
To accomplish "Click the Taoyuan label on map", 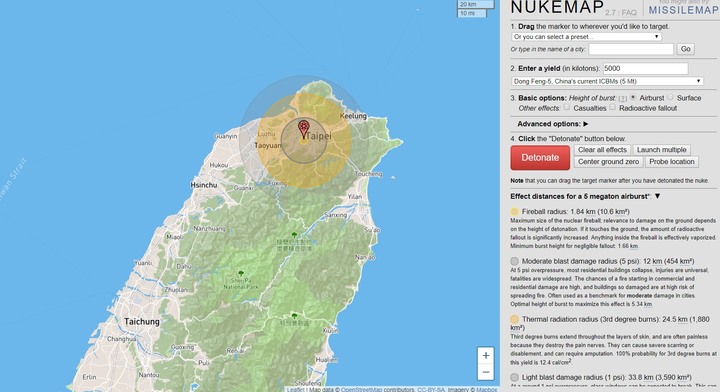I will 268,146.
